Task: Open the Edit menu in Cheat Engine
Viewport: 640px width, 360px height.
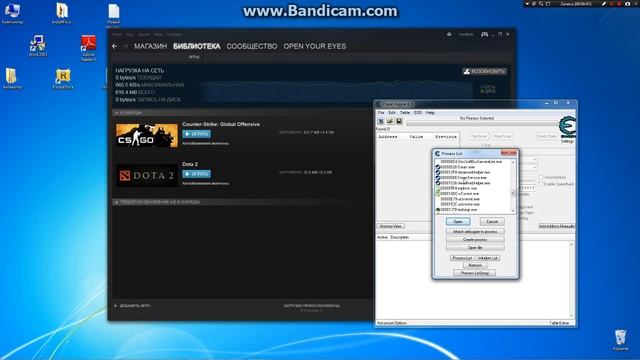Action: pos(392,112)
